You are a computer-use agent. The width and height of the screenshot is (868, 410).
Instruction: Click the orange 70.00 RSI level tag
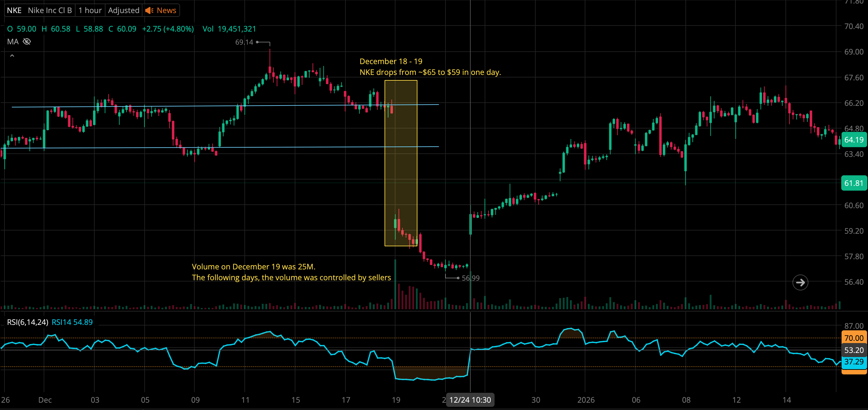(854, 338)
